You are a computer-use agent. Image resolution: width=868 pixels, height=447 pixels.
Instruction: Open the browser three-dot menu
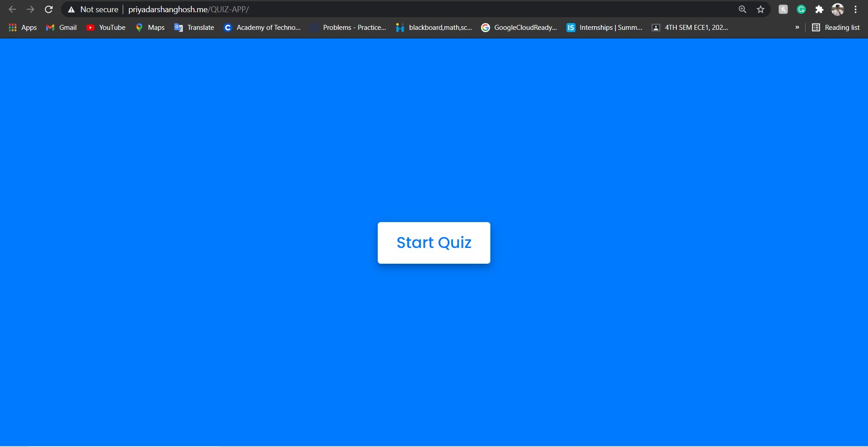(x=856, y=9)
